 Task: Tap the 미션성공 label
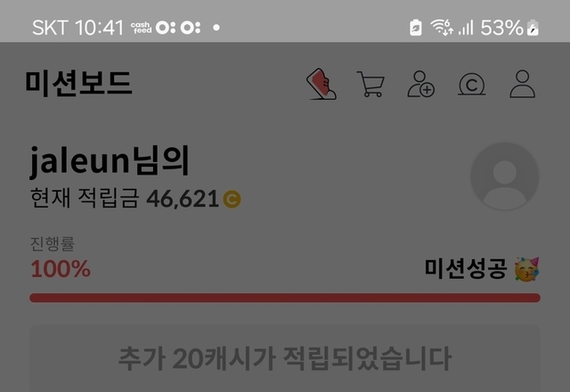[466, 269]
